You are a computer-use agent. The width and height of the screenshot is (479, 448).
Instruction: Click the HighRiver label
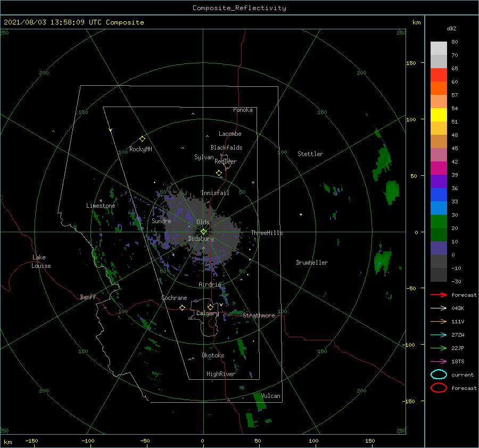[x=221, y=374]
